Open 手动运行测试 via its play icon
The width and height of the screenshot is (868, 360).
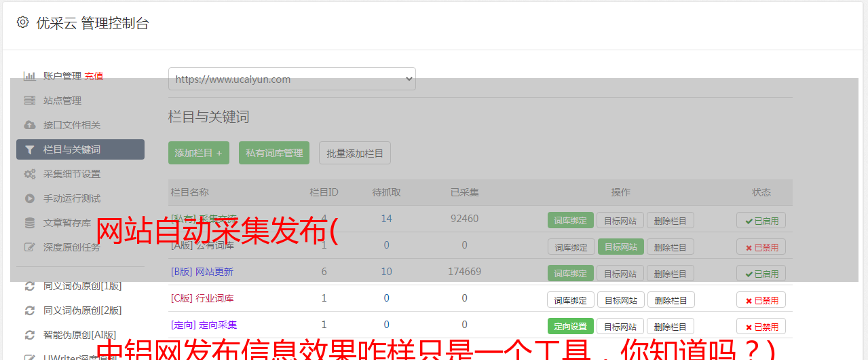30,198
